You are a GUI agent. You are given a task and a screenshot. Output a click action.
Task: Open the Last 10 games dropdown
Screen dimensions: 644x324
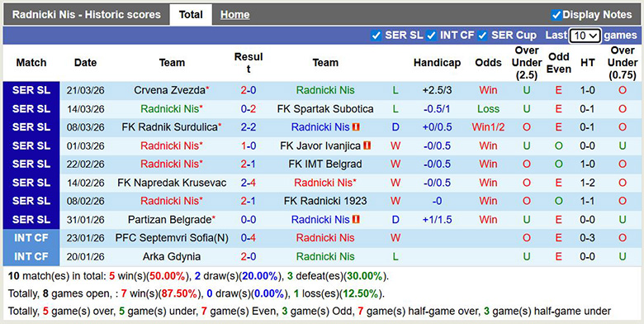pos(585,36)
